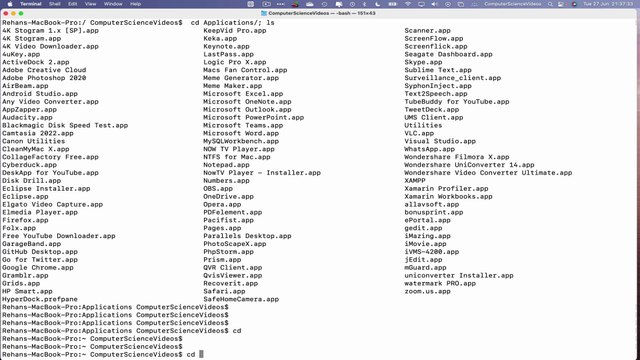The width and height of the screenshot is (640, 360).
Task: Click the volume speaker icon
Action: tap(434, 4)
